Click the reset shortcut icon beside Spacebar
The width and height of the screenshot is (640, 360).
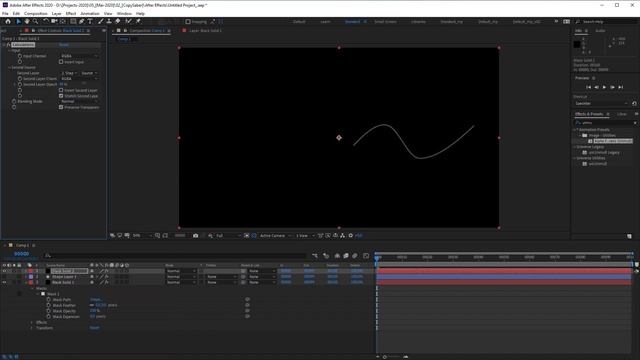[x=634, y=104]
